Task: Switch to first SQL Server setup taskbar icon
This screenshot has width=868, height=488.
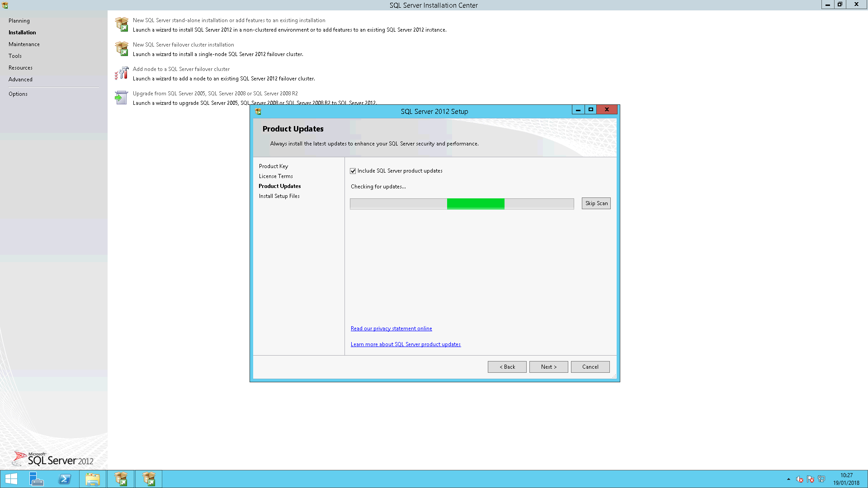Action: tap(121, 479)
